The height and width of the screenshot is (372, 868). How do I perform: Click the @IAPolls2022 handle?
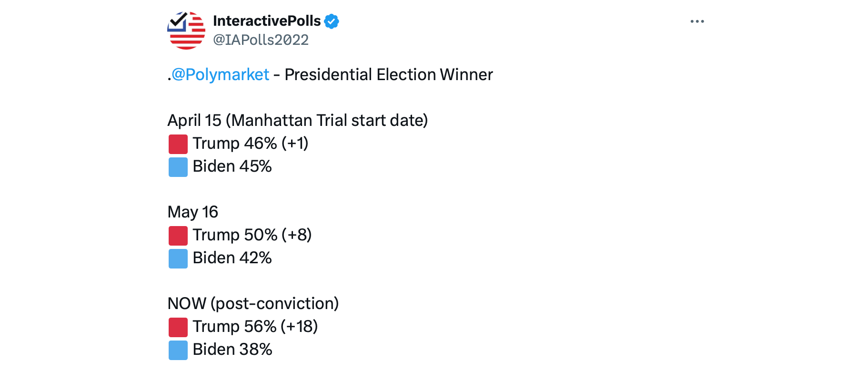(261, 40)
